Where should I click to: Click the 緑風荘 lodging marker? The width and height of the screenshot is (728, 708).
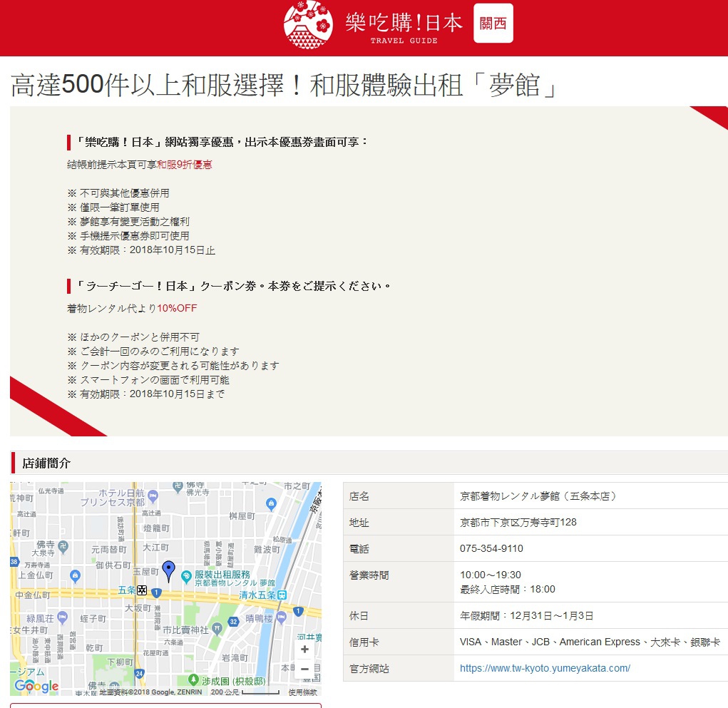tap(62, 617)
